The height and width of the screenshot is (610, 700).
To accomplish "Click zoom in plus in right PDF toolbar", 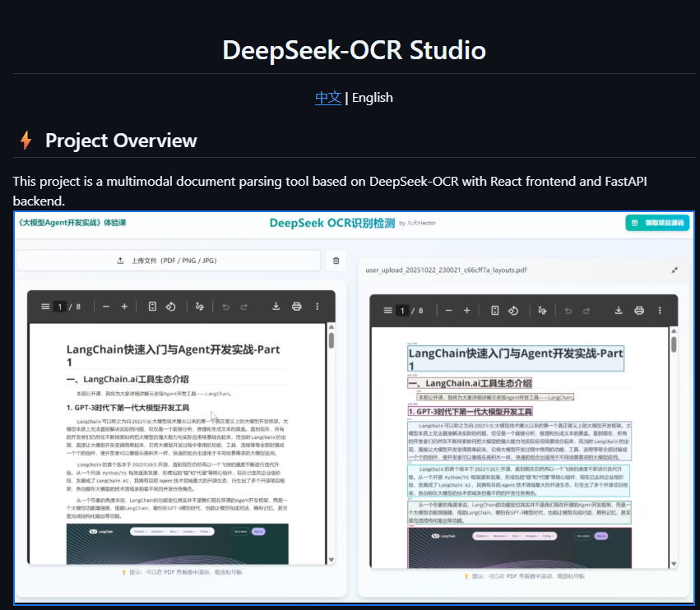I will point(467,311).
